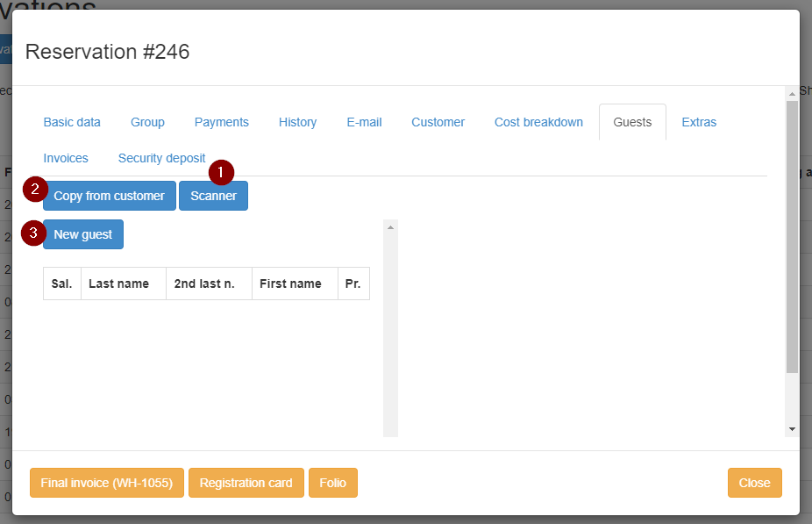Open Final invoice (WH-1055)
Image resolution: width=812 pixels, height=524 pixels.
point(107,483)
